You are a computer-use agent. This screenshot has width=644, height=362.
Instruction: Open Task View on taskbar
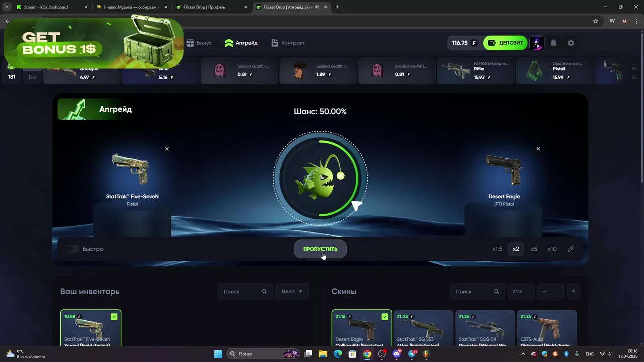308,354
